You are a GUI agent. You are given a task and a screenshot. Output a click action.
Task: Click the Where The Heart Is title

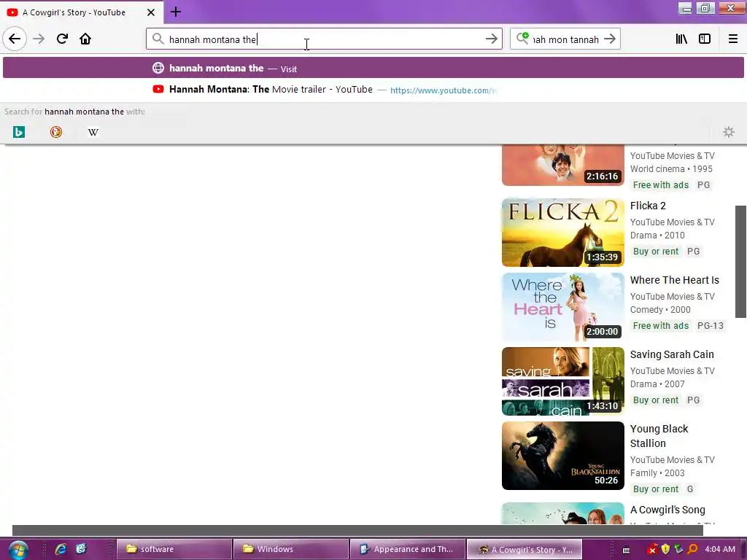click(x=675, y=280)
